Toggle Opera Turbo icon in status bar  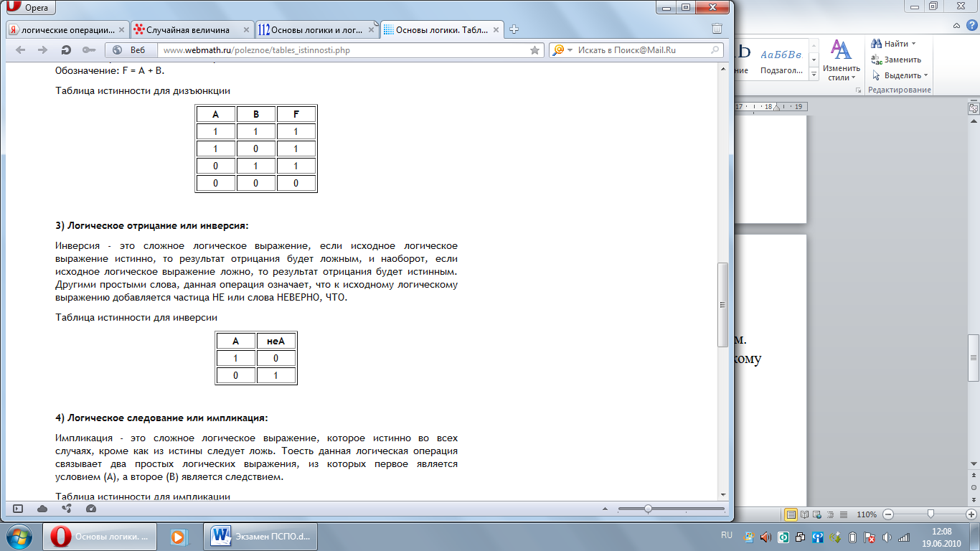90,509
